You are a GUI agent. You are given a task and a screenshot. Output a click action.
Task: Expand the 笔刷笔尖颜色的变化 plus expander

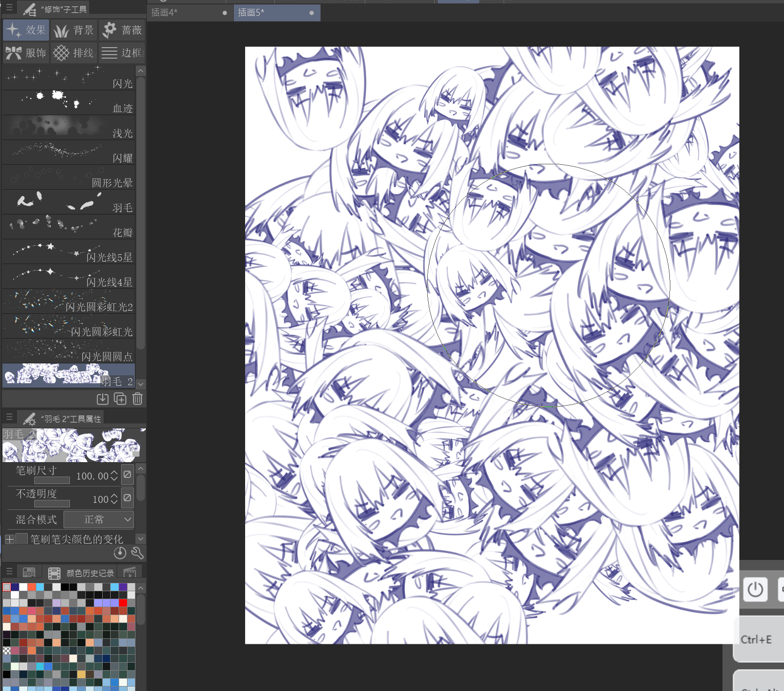[x=9, y=539]
